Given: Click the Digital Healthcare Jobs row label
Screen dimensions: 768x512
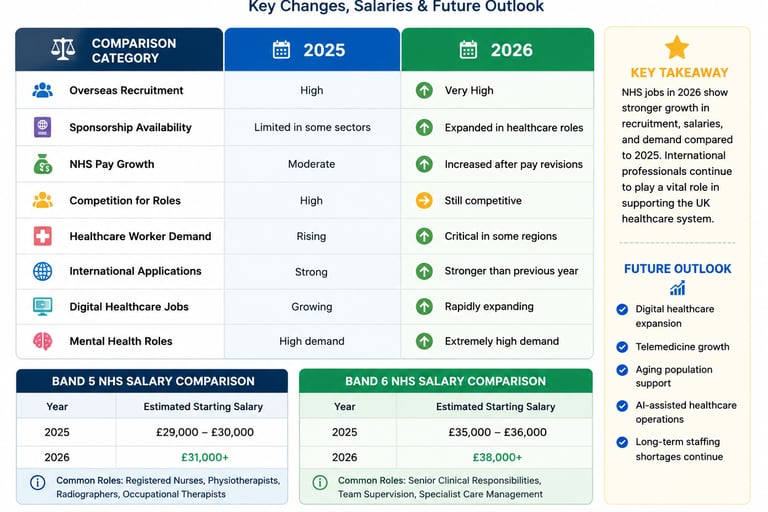Looking at the screenshot, I should (129, 307).
